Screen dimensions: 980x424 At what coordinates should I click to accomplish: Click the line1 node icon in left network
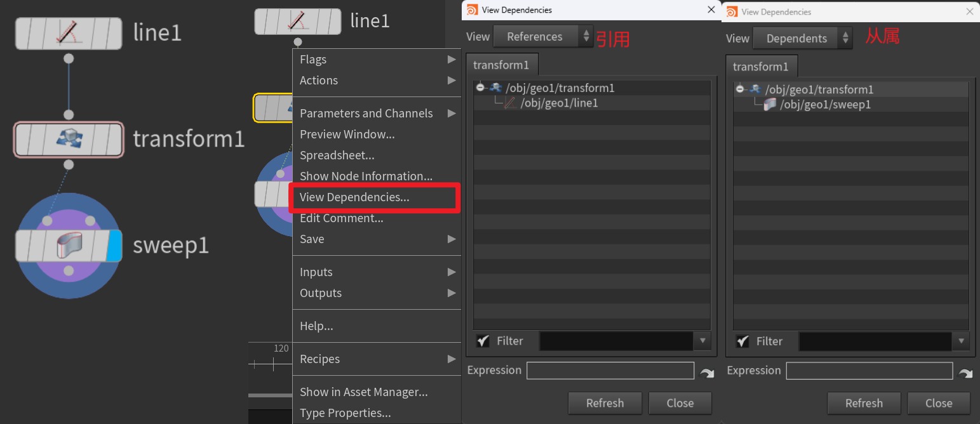point(69,34)
